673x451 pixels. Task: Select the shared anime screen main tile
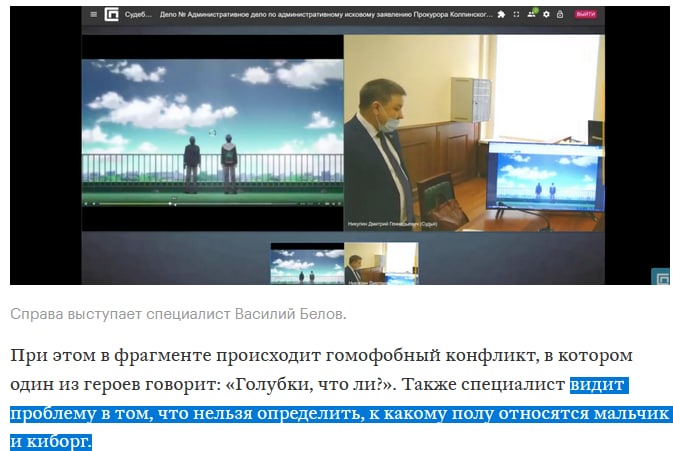pyautogui.click(x=212, y=133)
